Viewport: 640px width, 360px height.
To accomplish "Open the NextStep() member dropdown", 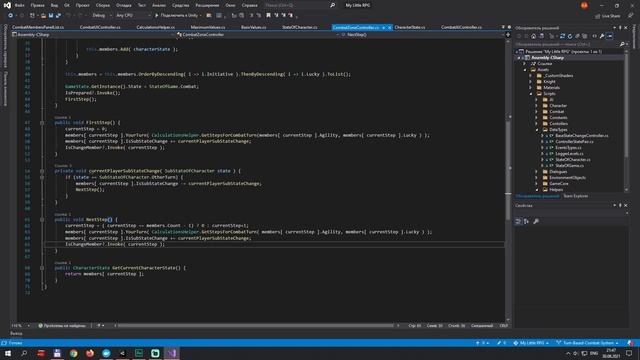I will tap(422, 35).
